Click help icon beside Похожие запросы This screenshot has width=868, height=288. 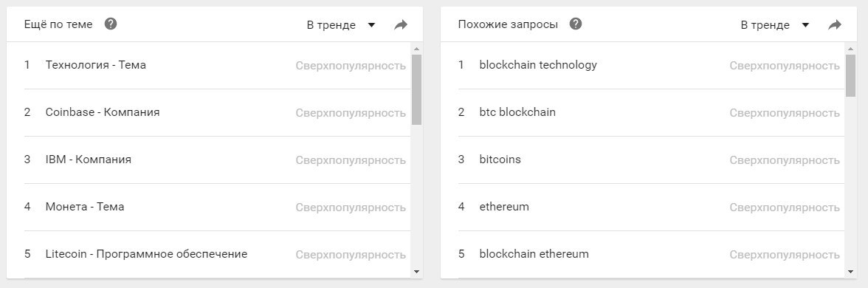(576, 24)
